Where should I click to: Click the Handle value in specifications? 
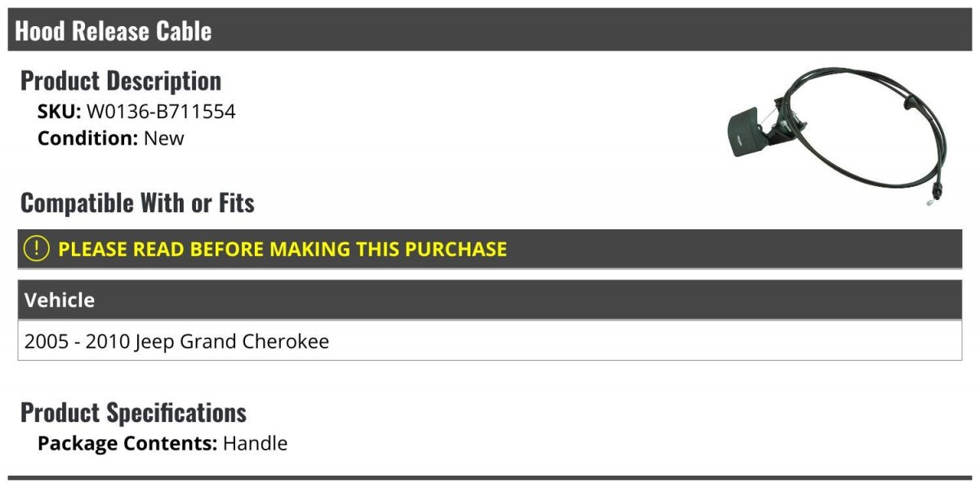coord(255,444)
